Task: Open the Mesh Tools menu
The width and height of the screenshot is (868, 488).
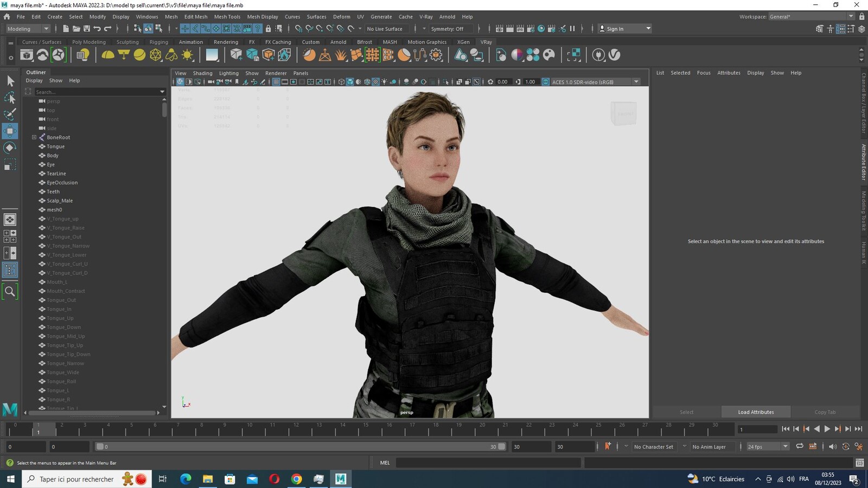Action: pos(227,17)
